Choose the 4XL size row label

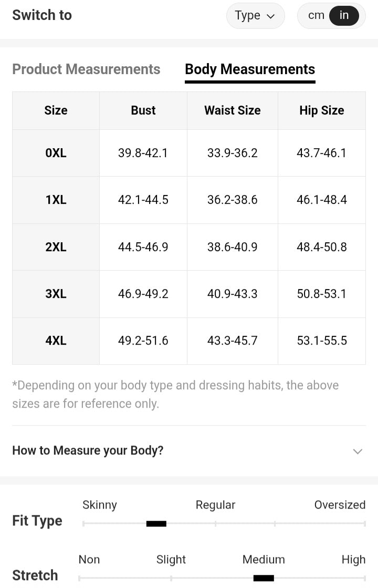(x=56, y=341)
